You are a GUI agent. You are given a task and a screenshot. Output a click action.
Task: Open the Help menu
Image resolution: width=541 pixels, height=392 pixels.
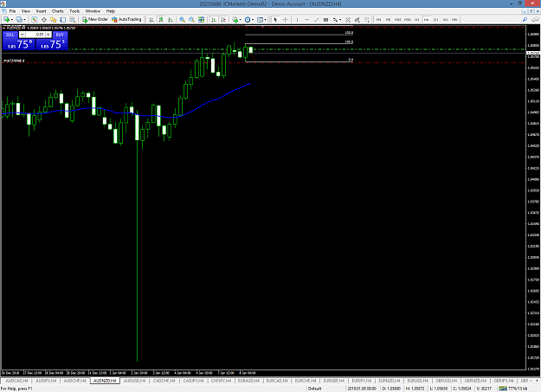pyautogui.click(x=111, y=11)
